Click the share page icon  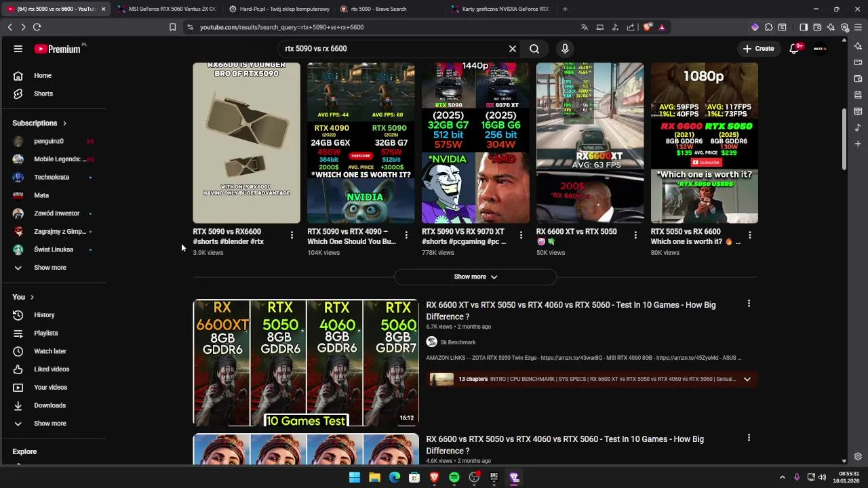click(631, 27)
